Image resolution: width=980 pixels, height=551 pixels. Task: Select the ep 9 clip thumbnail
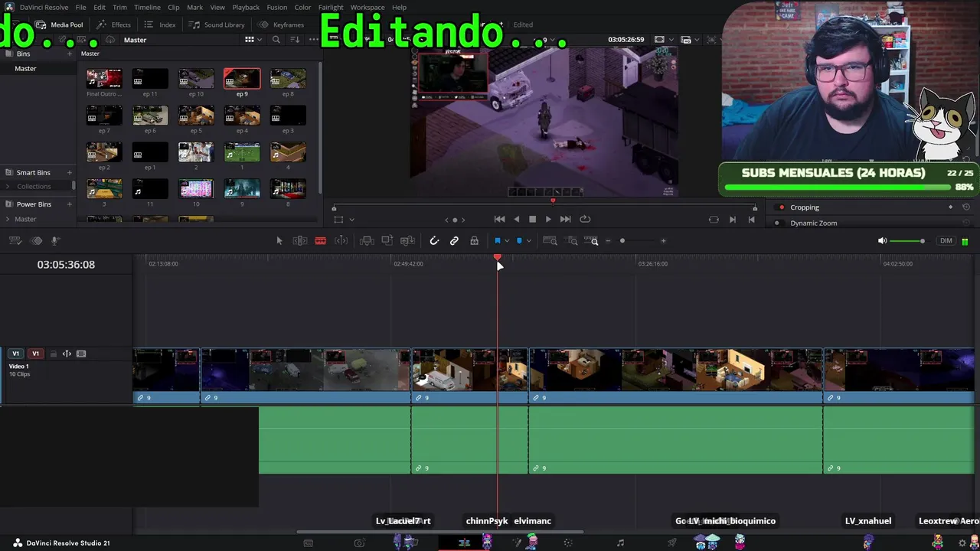tap(242, 78)
